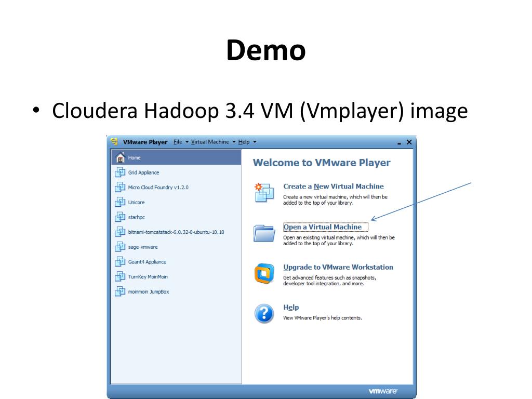Click the VMware Workstation upgrade icon
Image resolution: width=532 pixels, height=399 pixels.
point(264,273)
